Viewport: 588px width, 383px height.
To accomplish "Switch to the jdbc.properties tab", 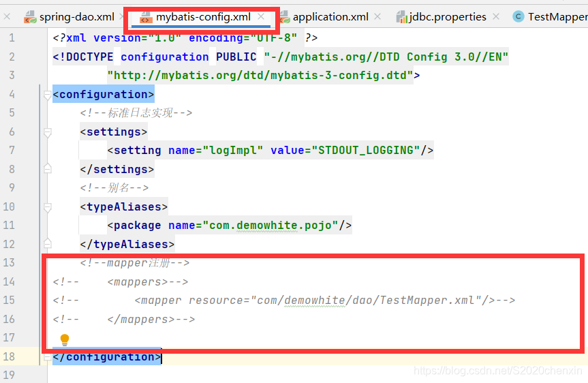I will (x=448, y=17).
